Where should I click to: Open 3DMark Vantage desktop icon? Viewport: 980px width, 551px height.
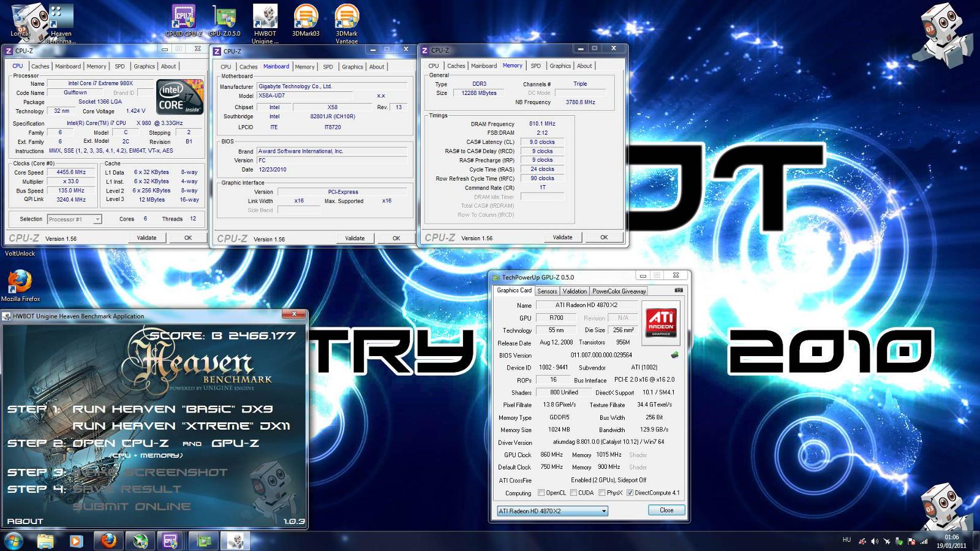click(347, 23)
